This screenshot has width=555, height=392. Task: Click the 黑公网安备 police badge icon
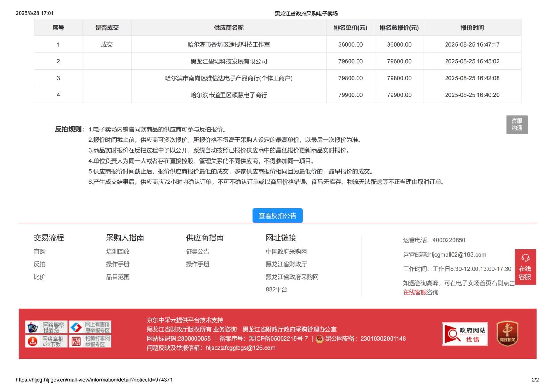320,339
